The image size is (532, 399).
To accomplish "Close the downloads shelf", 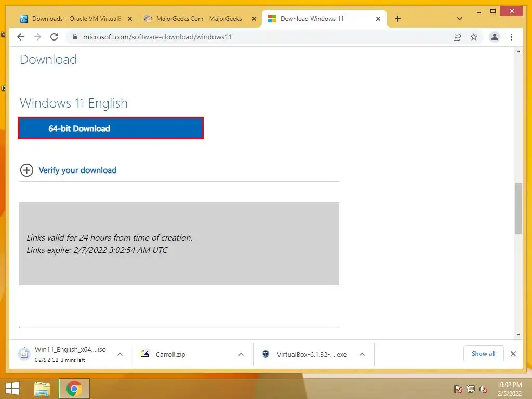I will point(513,354).
